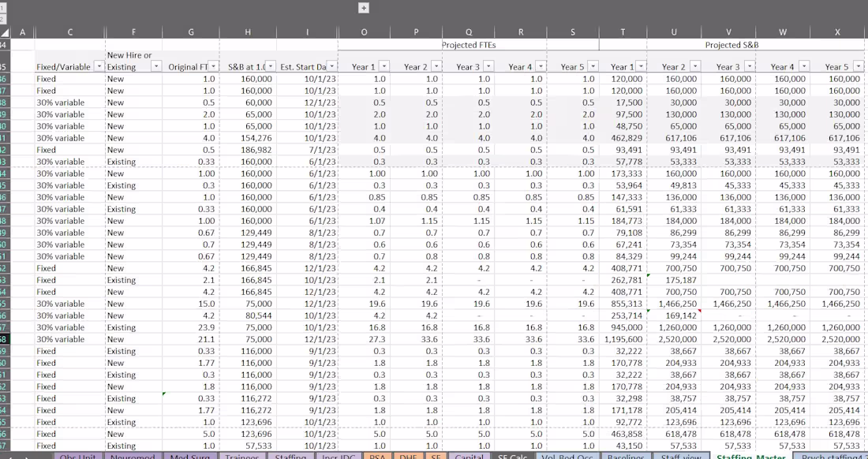Image resolution: width=868 pixels, height=459 pixels.
Task: Open the Baselines sheet
Action: pyautogui.click(x=626, y=456)
